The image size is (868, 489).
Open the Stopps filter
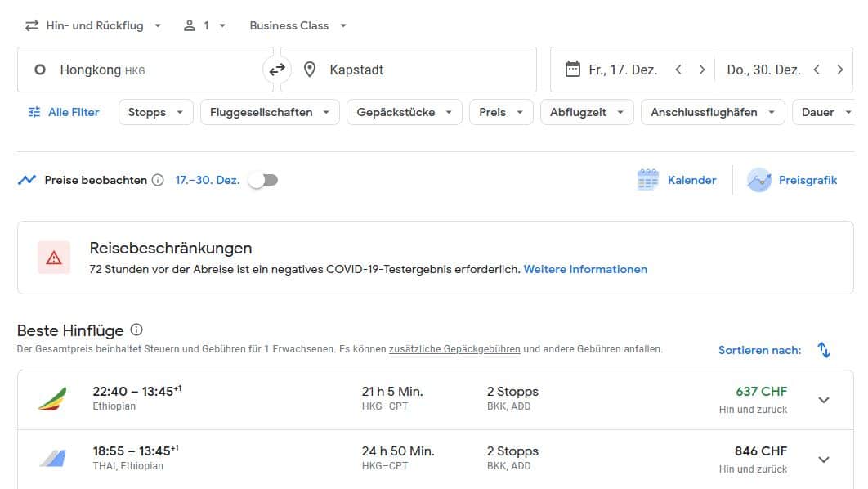point(155,112)
